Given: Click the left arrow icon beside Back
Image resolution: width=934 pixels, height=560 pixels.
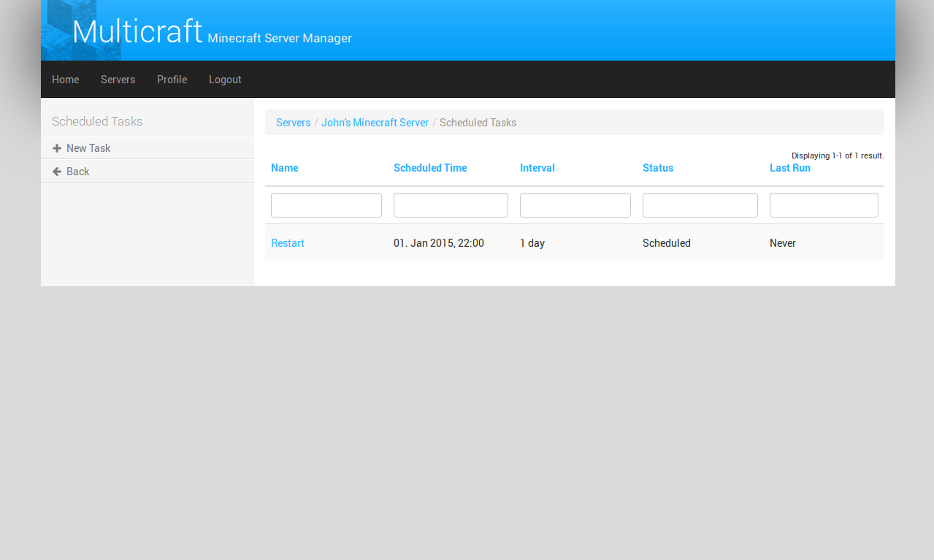Looking at the screenshot, I should pos(57,172).
